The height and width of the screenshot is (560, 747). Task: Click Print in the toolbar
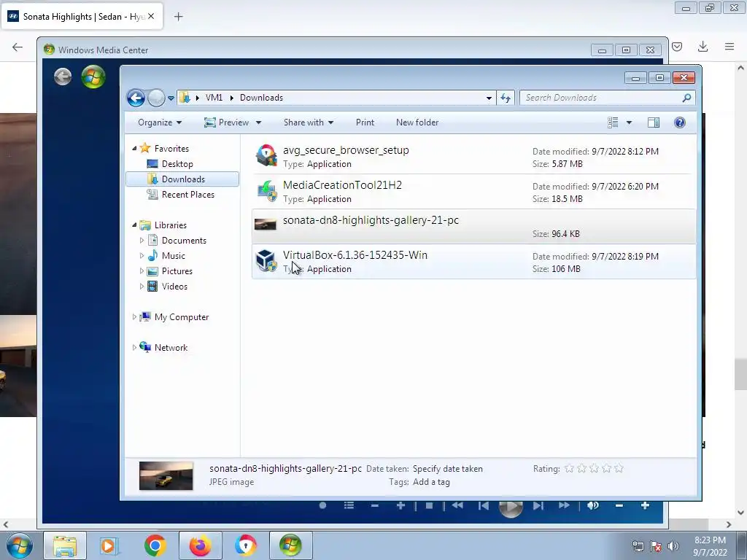click(365, 122)
